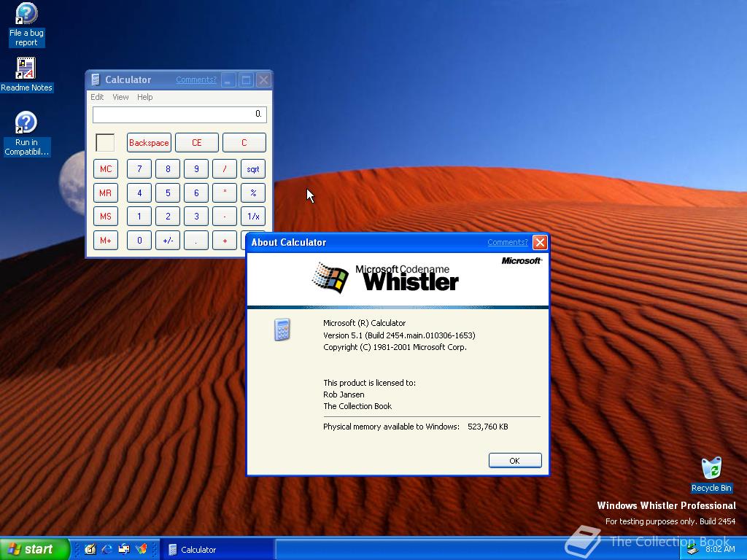
Task: Click the 523,760 KB memory value
Action: click(488, 427)
